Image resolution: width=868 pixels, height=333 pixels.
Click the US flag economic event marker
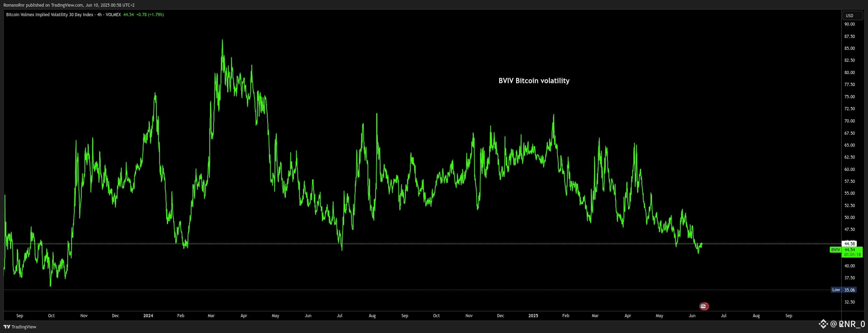point(704,306)
